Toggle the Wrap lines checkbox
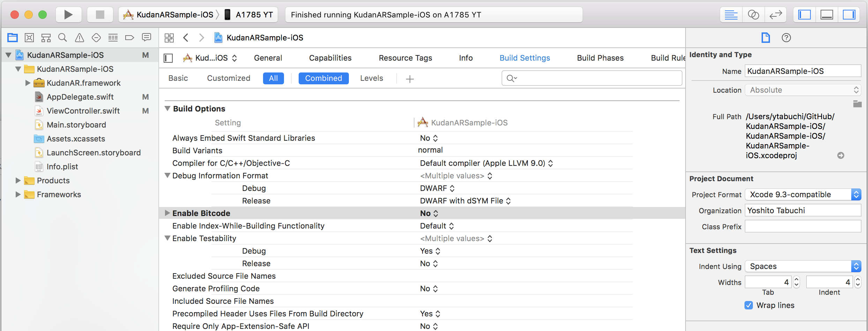 click(x=749, y=305)
